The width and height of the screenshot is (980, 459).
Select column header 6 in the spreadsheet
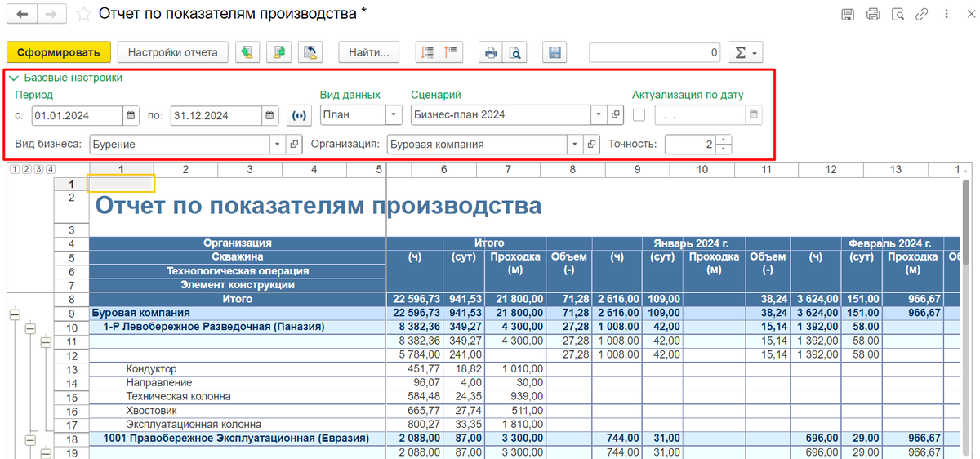443,169
